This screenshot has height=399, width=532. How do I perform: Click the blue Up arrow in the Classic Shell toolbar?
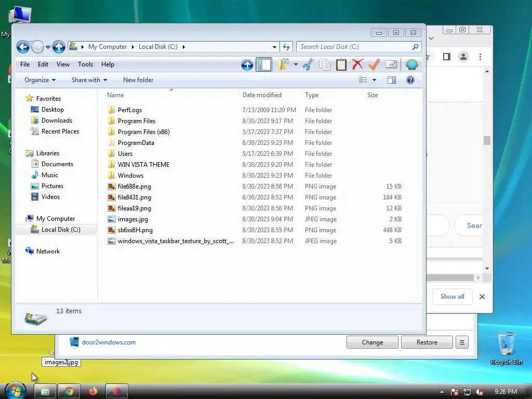click(247, 64)
